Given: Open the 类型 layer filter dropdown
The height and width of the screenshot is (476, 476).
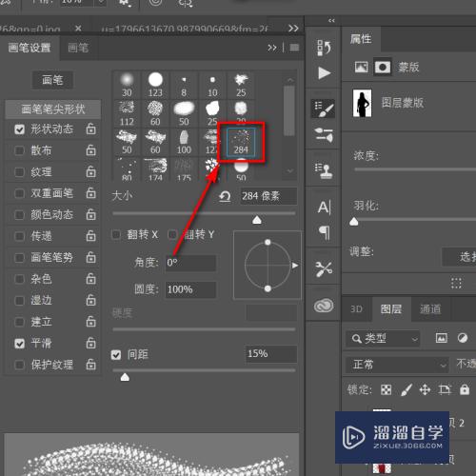Looking at the screenshot, I should click(383, 339).
